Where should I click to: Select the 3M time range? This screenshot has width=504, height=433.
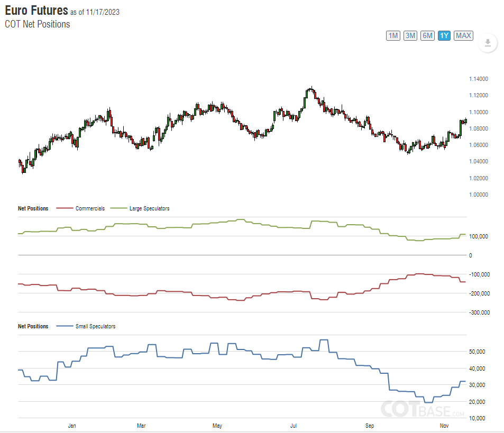point(410,35)
